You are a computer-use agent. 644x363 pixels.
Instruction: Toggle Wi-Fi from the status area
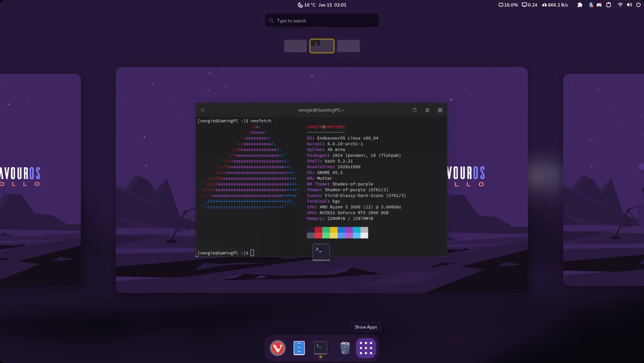[620, 5]
